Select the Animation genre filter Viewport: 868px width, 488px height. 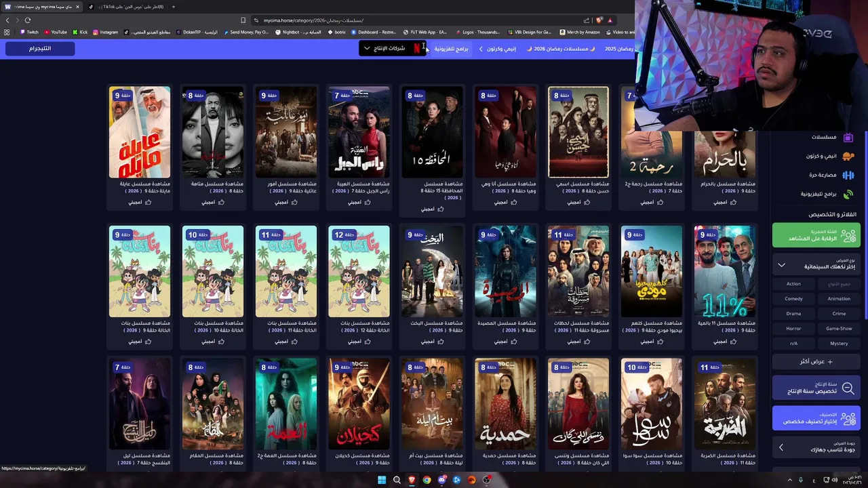point(839,299)
